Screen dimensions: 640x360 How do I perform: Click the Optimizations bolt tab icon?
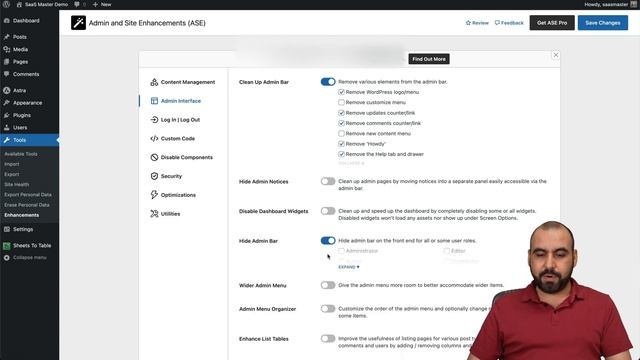154,195
